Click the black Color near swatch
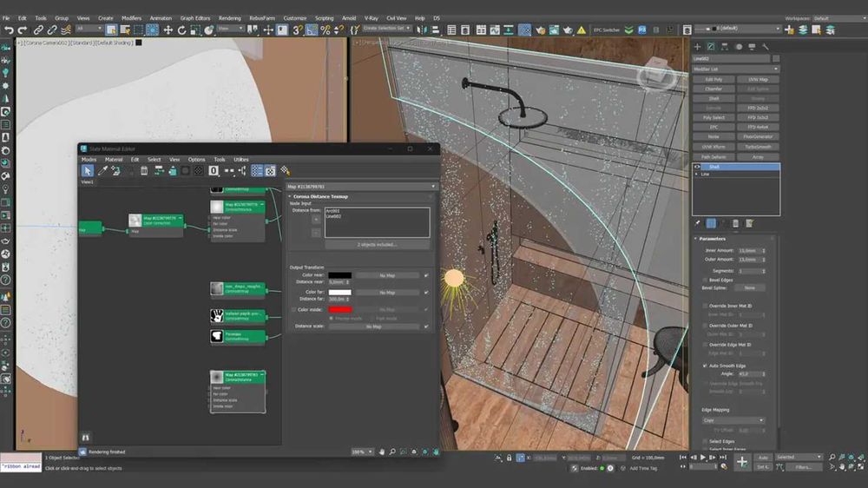This screenshot has height=488, width=868. click(x=340, y=275)
